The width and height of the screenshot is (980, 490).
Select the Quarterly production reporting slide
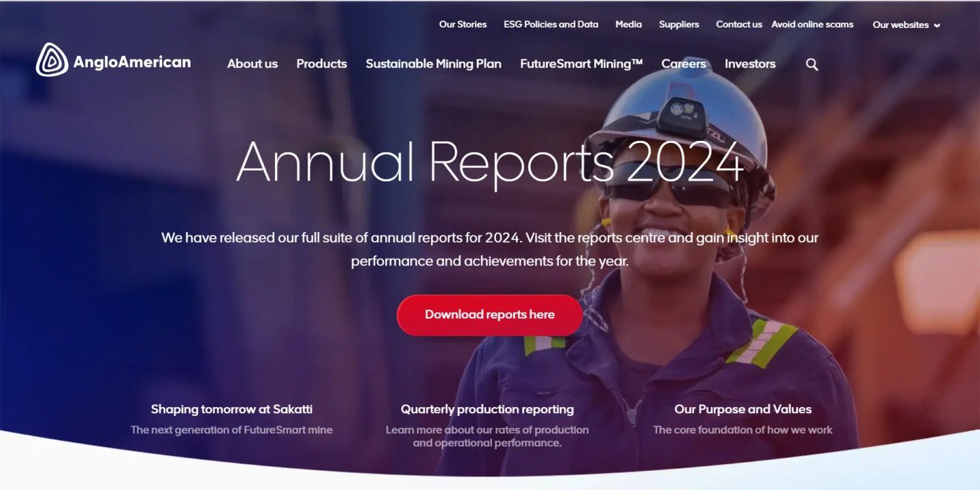487,409
